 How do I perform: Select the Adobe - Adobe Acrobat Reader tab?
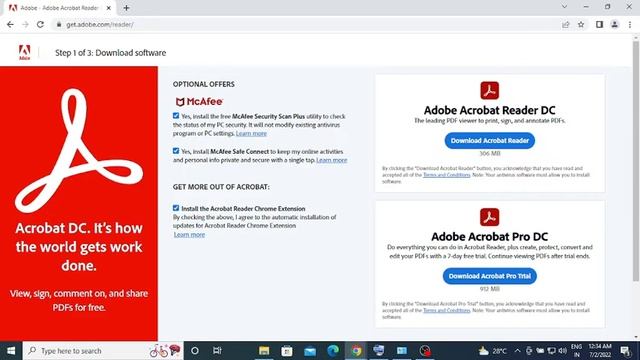coord(59,8)
